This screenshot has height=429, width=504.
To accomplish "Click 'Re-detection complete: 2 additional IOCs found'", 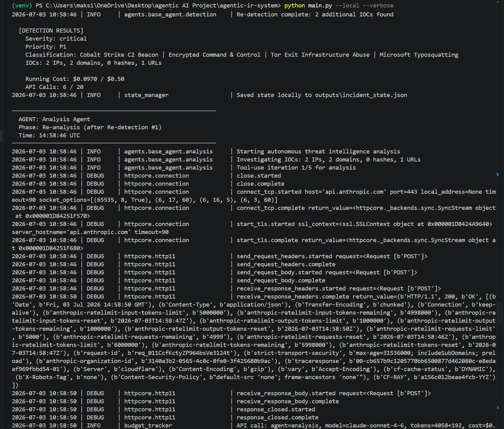I will (x=315, y=14).
